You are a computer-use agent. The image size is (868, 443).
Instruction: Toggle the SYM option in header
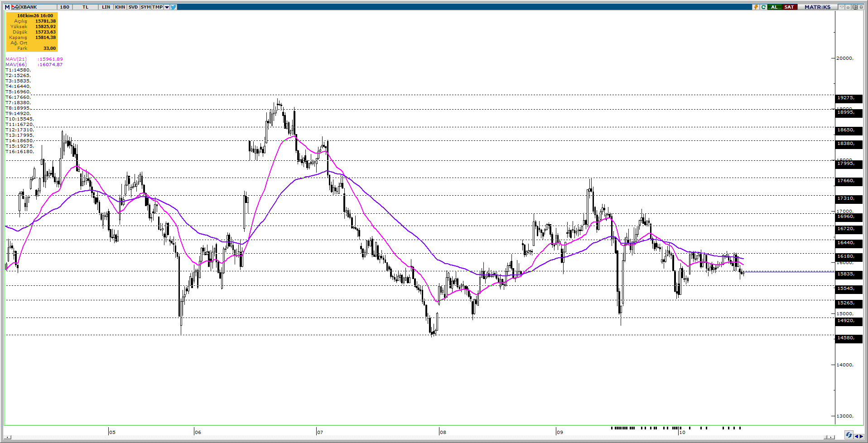point(145,7)
